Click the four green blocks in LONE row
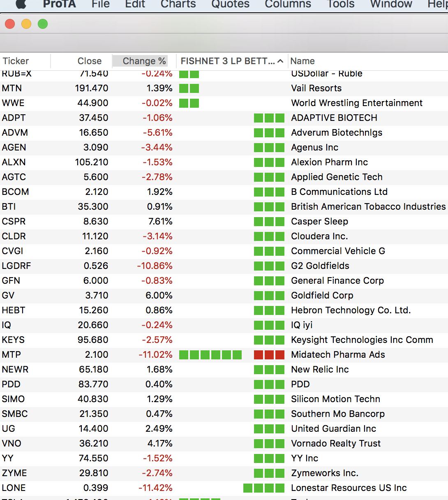448x500 pixels. [264, 488]
